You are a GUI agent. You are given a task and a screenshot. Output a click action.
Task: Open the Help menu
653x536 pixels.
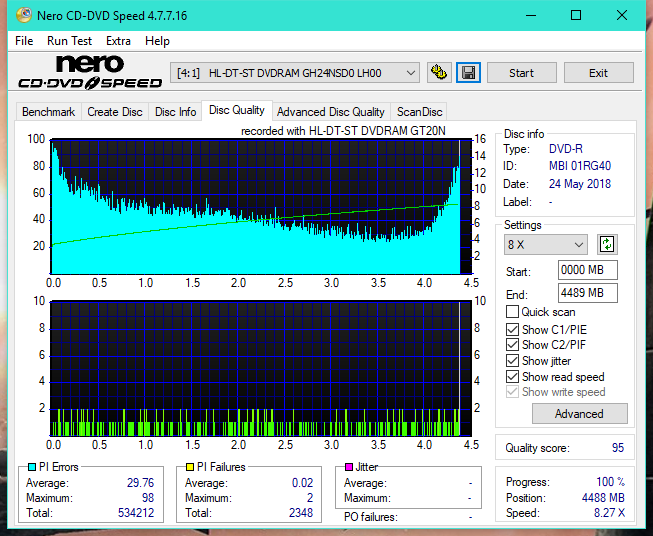pos(157,41)
